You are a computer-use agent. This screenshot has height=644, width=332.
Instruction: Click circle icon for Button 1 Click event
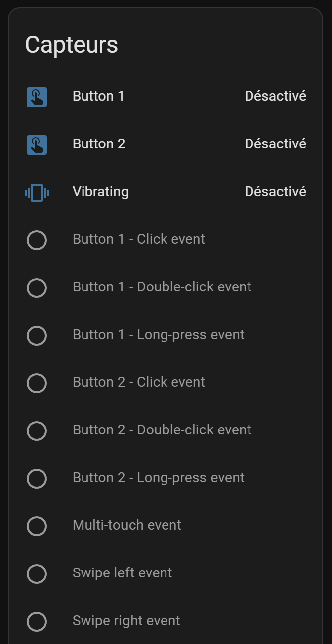[37, 240]
